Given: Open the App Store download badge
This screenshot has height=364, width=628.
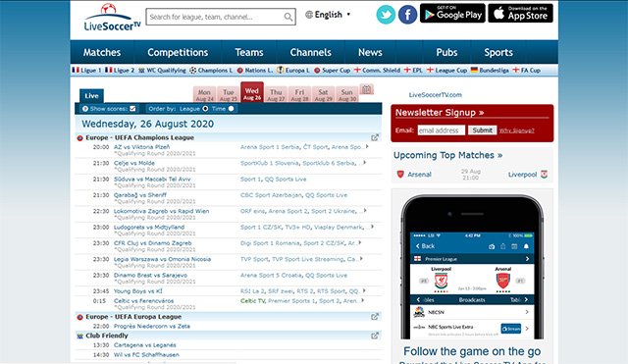Looking at the screenshot, I should (520, 13).
